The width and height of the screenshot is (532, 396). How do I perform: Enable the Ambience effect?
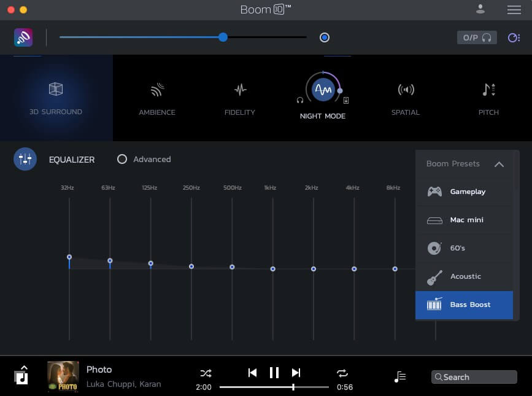pos(157,98)
